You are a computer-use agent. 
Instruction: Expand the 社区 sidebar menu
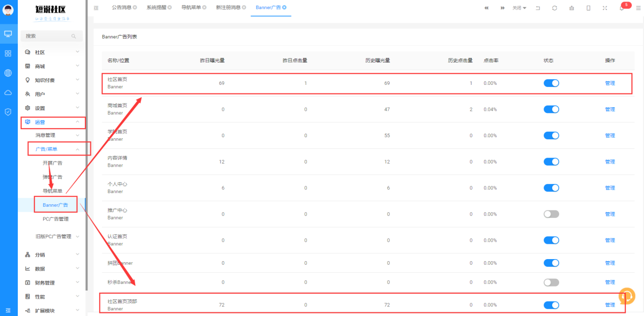pos(52,52)
